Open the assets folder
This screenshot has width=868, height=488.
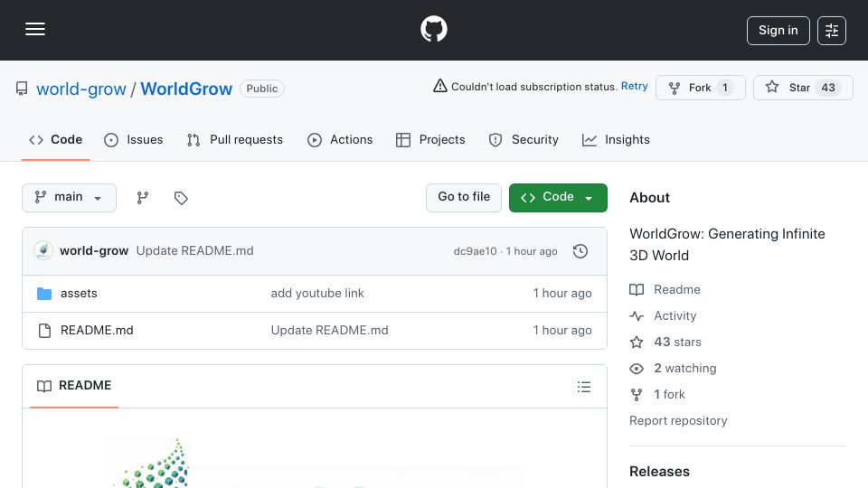click(x=79, y=293)
